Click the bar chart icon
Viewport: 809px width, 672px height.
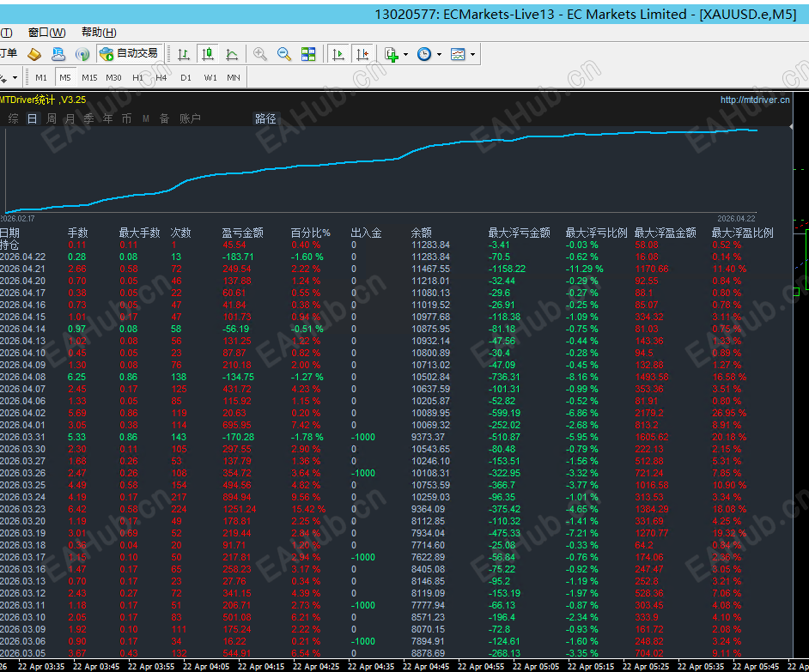tap(183, 54)
